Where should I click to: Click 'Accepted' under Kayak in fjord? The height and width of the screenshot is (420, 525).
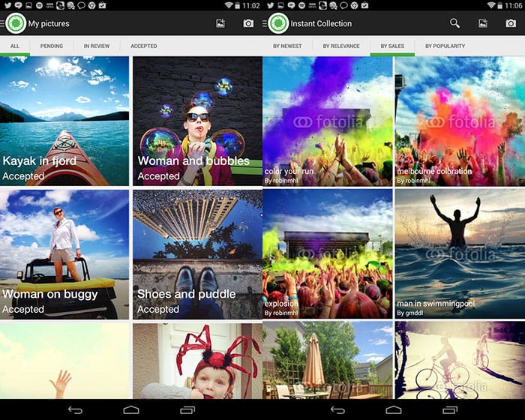(23, 176)
